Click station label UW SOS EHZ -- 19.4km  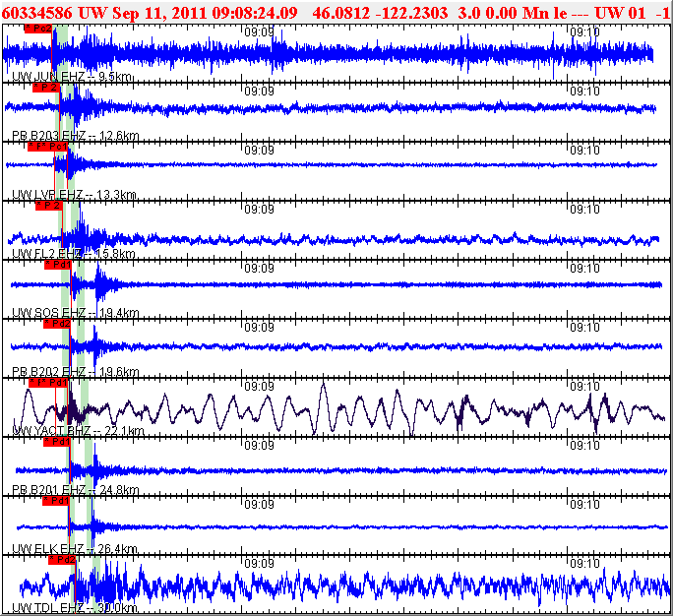[x=76, y=313]
